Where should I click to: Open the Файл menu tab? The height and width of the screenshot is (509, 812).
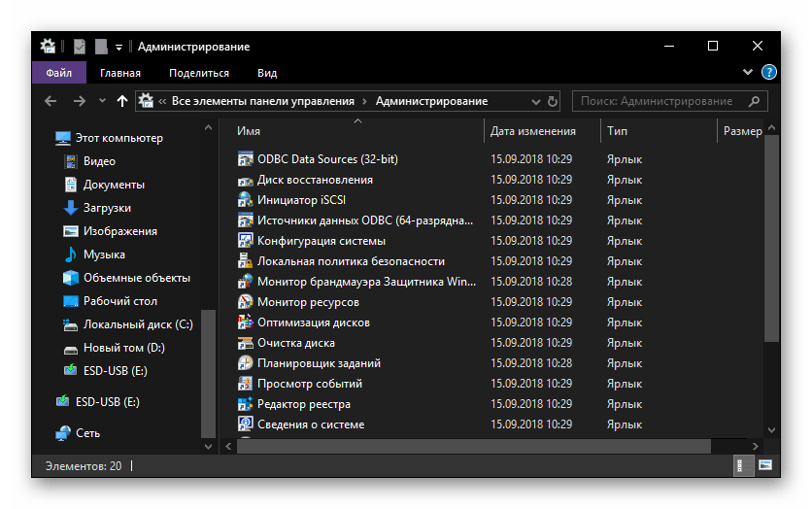point(58,73)
